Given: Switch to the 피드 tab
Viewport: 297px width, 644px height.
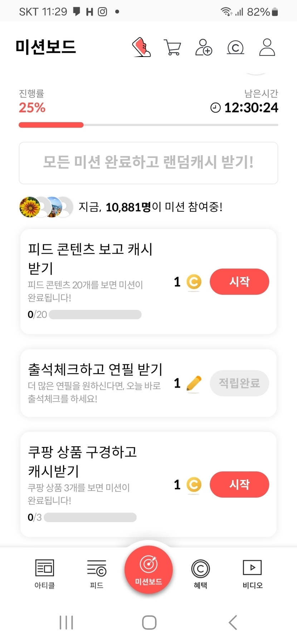Looking at the screenshot, I should (97, 574).
